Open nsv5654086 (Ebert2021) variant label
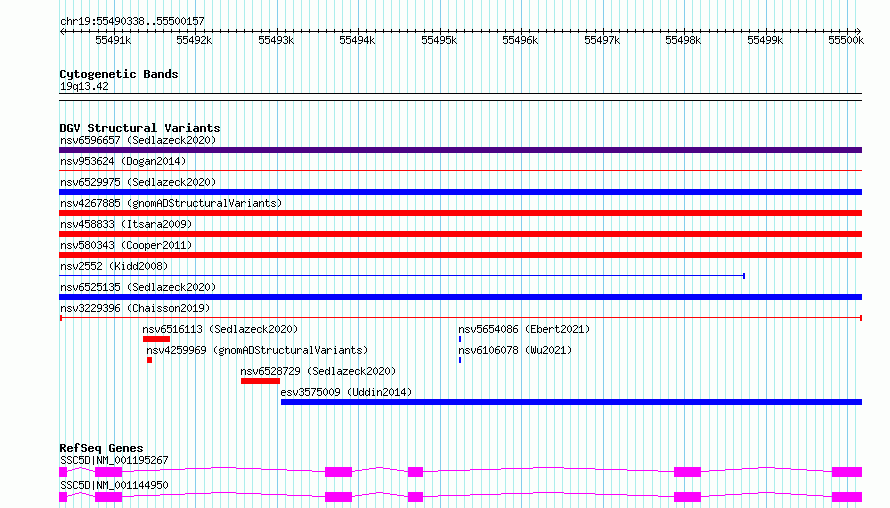This screenshot has height=508, width=890. [x=524, y=329]
